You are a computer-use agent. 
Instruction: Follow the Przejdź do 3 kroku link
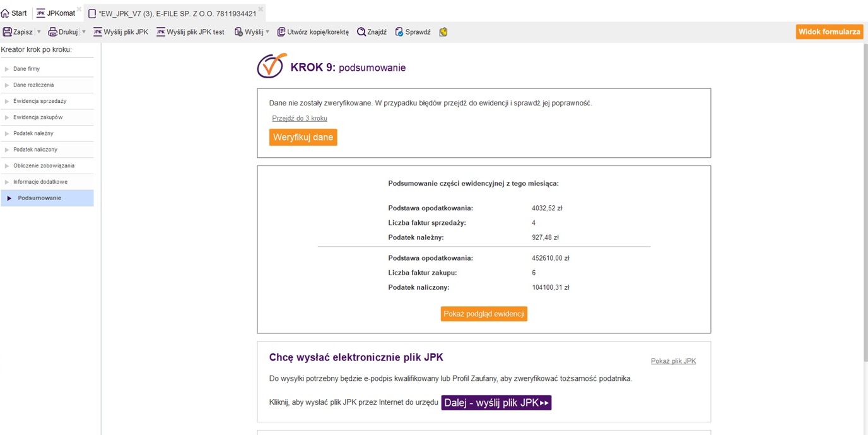pos(299,118)
